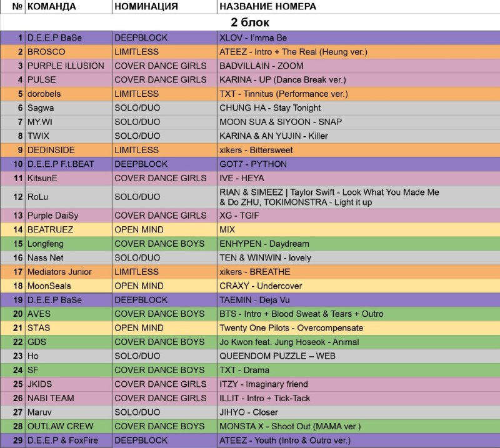Click 'GOT7 - PYTHON' song title
Image resolution: width=500 pixels, height=448 pixels.
pyautogui.click(x=253, y=164)
